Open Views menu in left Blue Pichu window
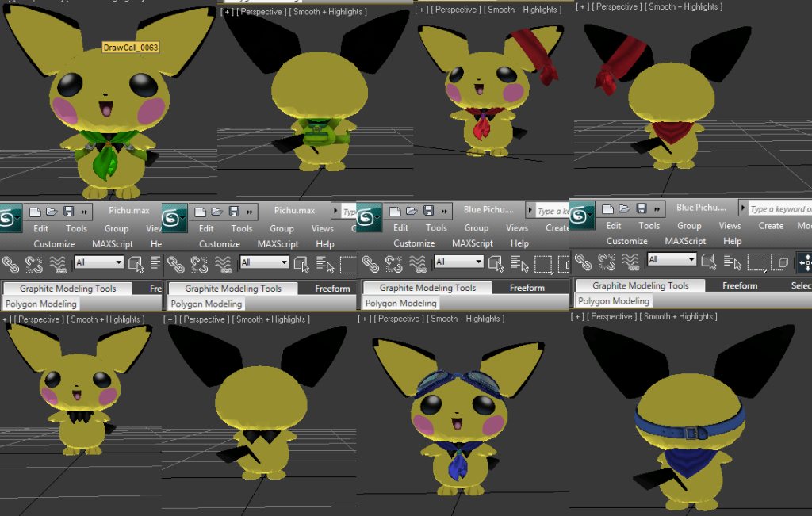Viewport: 812px width, 516px height. click(x=517, y=227)
